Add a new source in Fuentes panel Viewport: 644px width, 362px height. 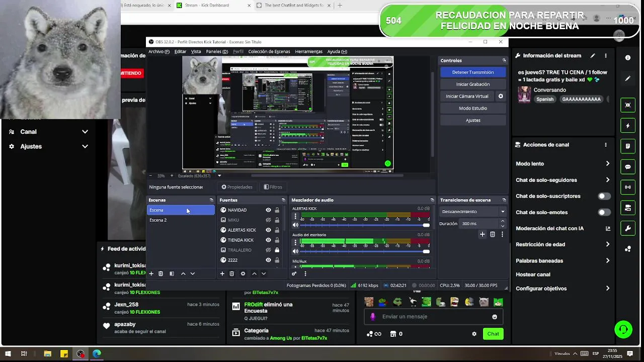click(x=222, y=274)
